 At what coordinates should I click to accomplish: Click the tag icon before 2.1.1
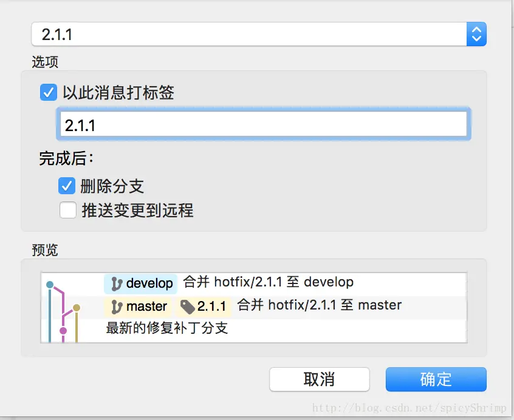click(x=188, y=307)
